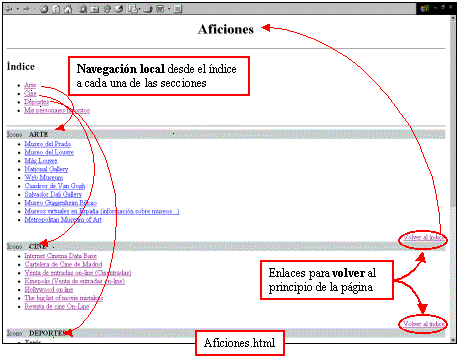Click the vertical scrollbar thumb
The width and height of the screenshot is (461, 360).
[x=453, y=113]
